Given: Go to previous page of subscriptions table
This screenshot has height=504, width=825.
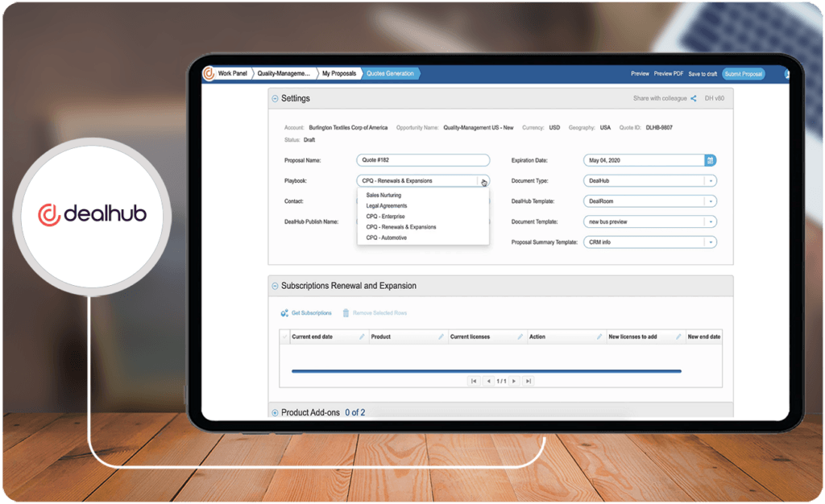Looking at the screenshot, I should tap(489, 381).
